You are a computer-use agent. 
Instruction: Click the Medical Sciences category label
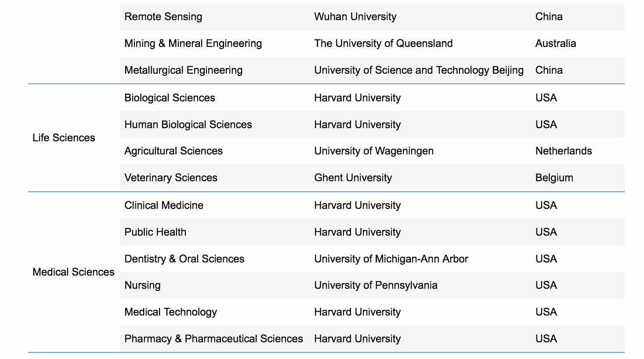tap(73, 272)
